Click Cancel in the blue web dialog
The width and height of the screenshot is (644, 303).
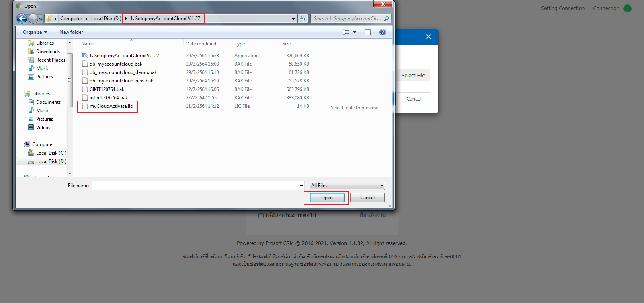(414, 99)
